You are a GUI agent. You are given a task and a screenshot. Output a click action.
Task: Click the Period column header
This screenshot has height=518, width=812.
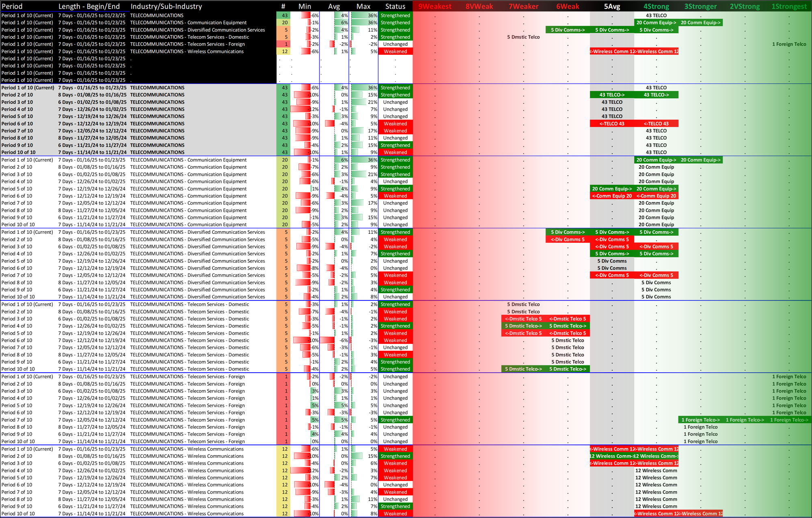point(12,6)
